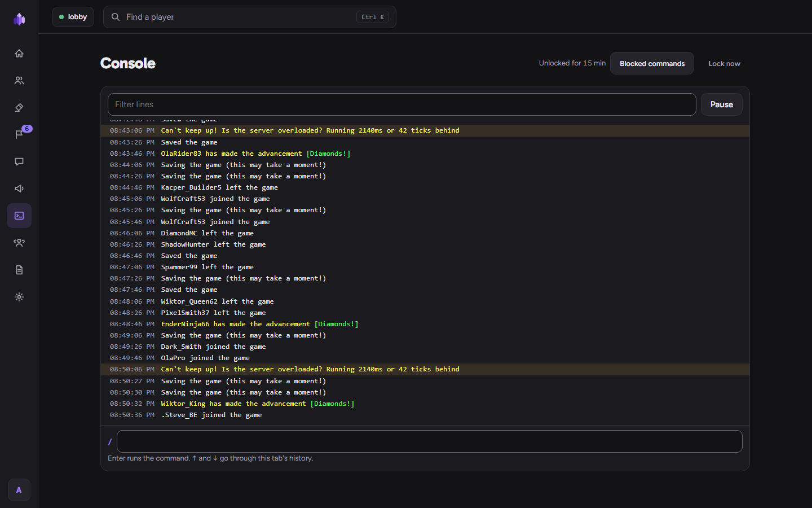Click the Ctrl K shortcut hint
The width and height of the screenshot is (812, 508).
[x=373, y=17]
